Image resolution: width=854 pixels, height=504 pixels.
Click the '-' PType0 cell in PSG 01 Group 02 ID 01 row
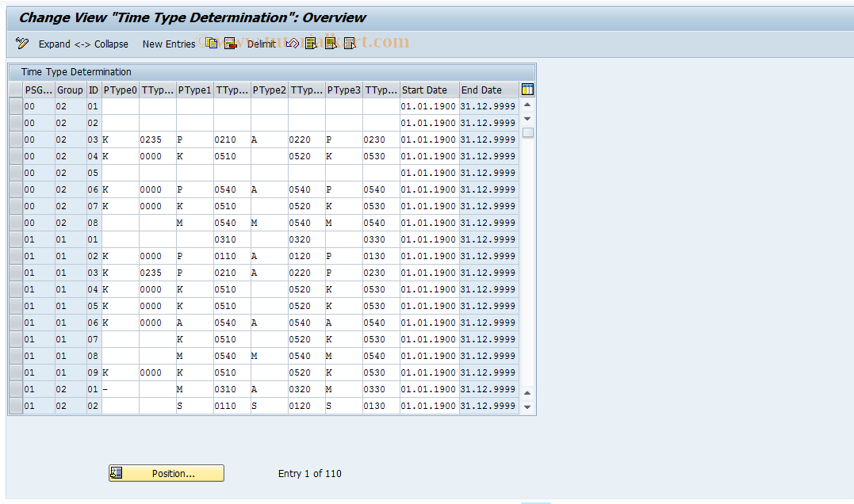tap(121, 390)
